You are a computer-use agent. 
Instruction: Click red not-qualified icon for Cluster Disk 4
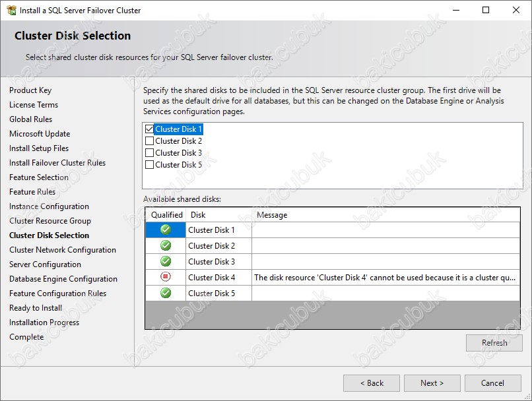(166, 277)
